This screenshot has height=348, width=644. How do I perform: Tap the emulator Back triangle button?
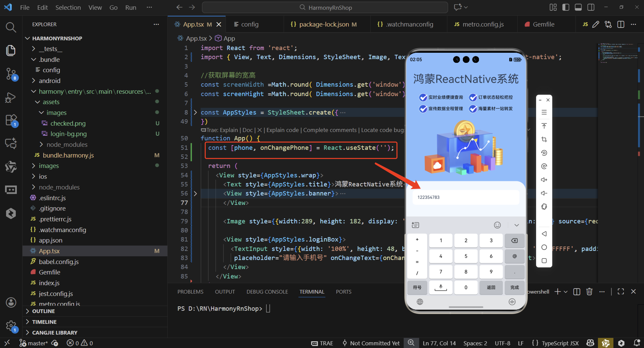(544, 234)
